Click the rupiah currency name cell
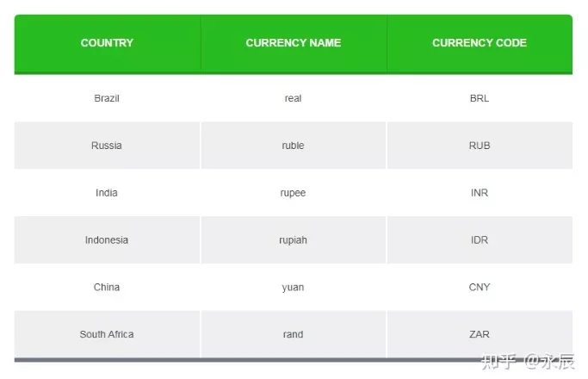This screenshot has height=379, width=588. pyautogui.click(x=294, y=240)
